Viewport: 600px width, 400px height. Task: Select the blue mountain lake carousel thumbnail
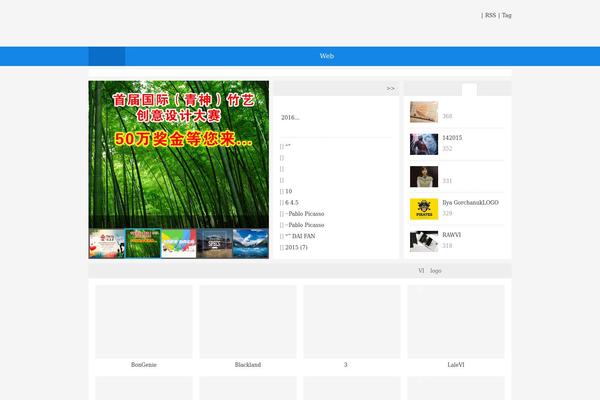[251, 243]
